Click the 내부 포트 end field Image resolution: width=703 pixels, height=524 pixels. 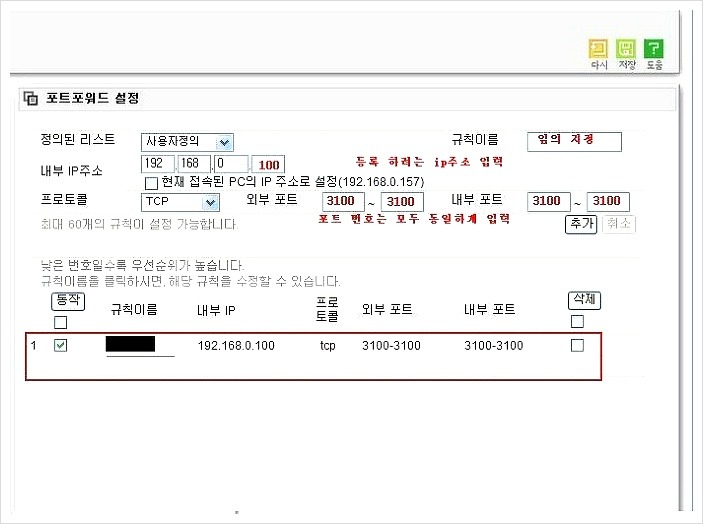608,201
